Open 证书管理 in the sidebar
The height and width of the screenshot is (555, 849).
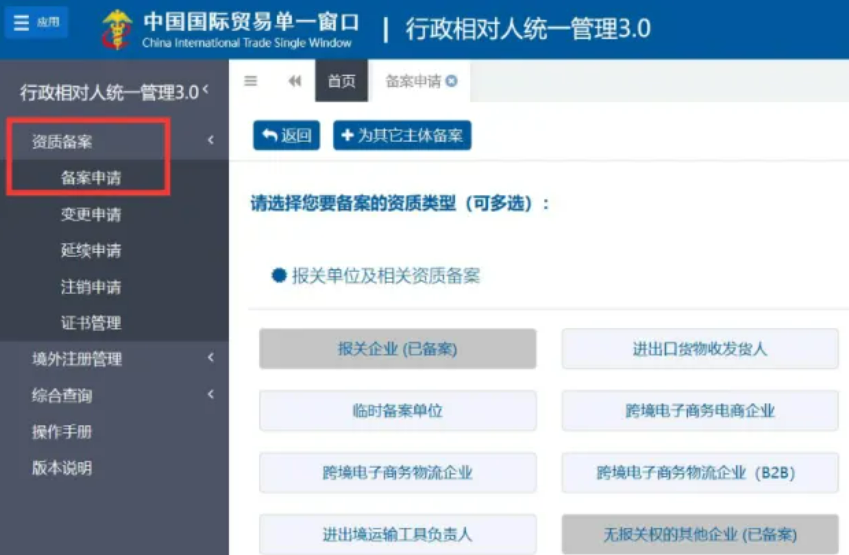click(91, 322)
